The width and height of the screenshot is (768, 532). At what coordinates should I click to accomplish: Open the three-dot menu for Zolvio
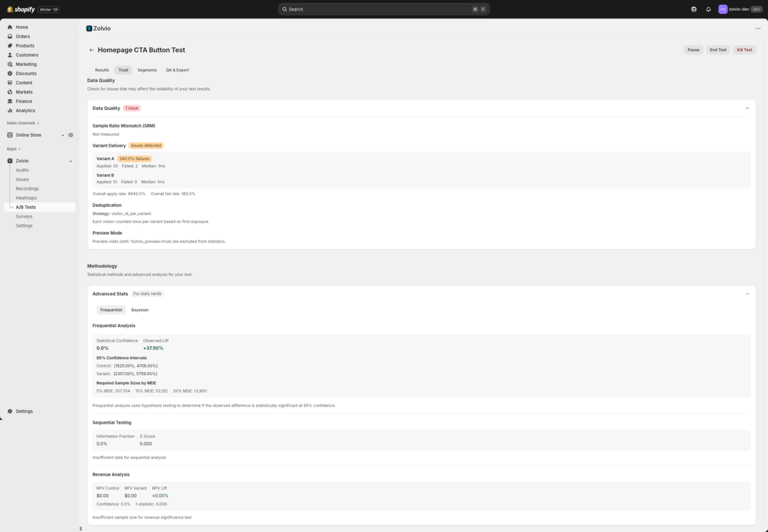pyautogui.click(x=758, y=29)
